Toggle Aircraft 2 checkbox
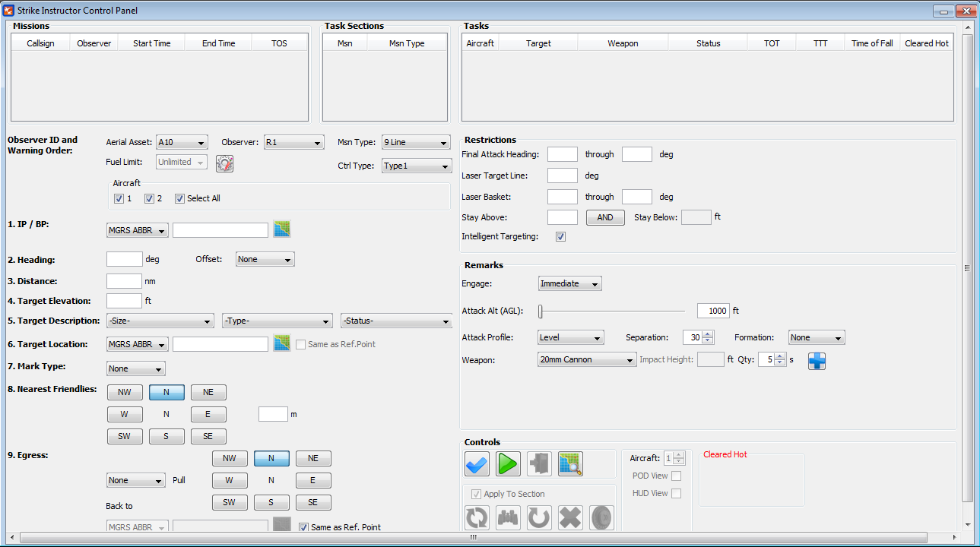Image resolution: width=980 pixels, height=547 pixels. pos(149,199)
